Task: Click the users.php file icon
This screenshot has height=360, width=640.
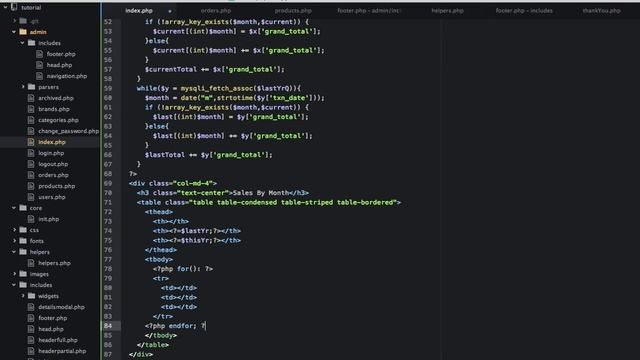Action: pyautogui.click(x=31, y=197)
